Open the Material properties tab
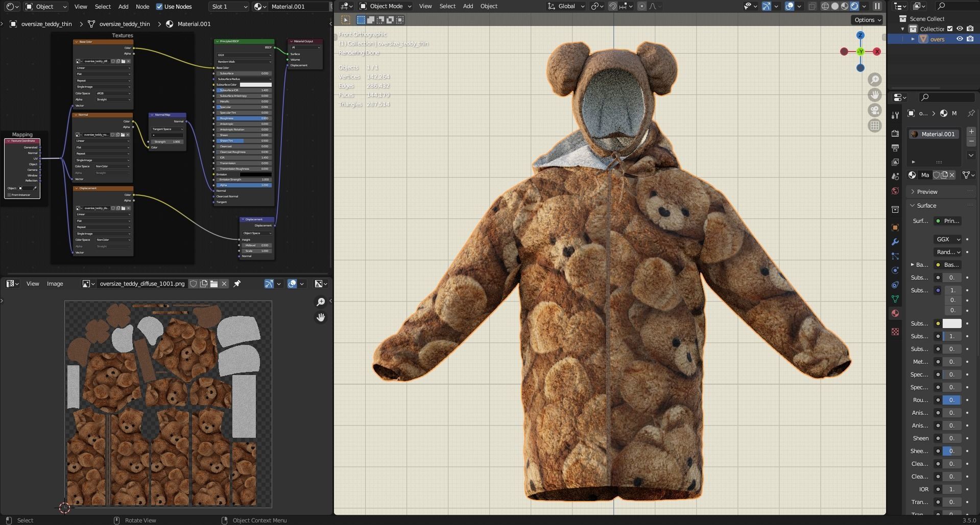 click(x=895, y=313)
